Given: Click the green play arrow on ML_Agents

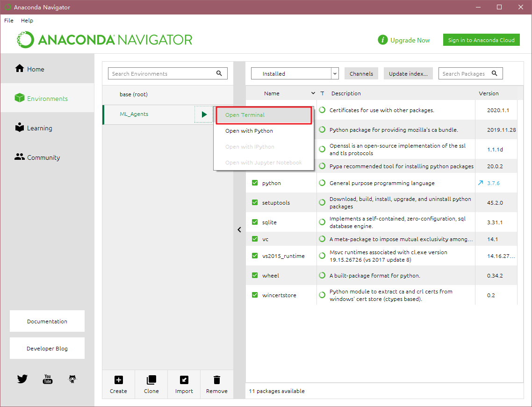Looking at the screenshot, I should pyautogui.click(x=204, y=114).
